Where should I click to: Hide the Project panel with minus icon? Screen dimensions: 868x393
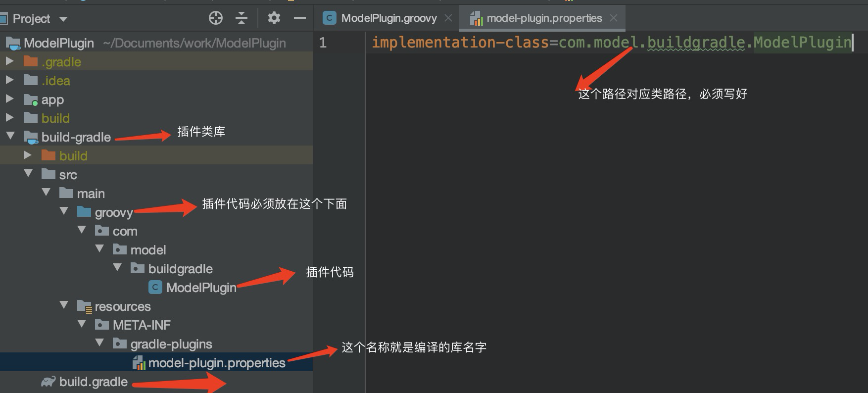pyautogui.click(x=299, y=18)
